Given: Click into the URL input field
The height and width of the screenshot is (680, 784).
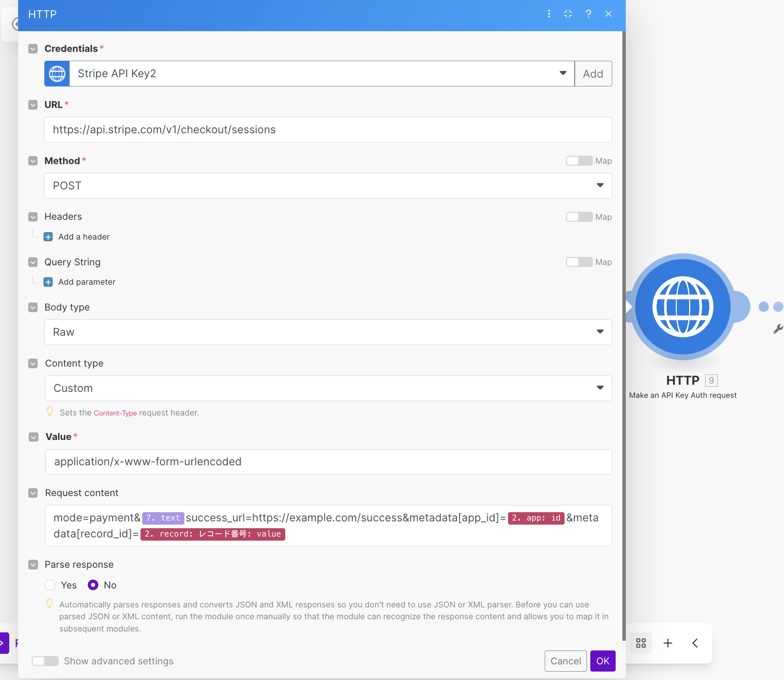Looking at the screenshot, I should click(x=328, y=130).
